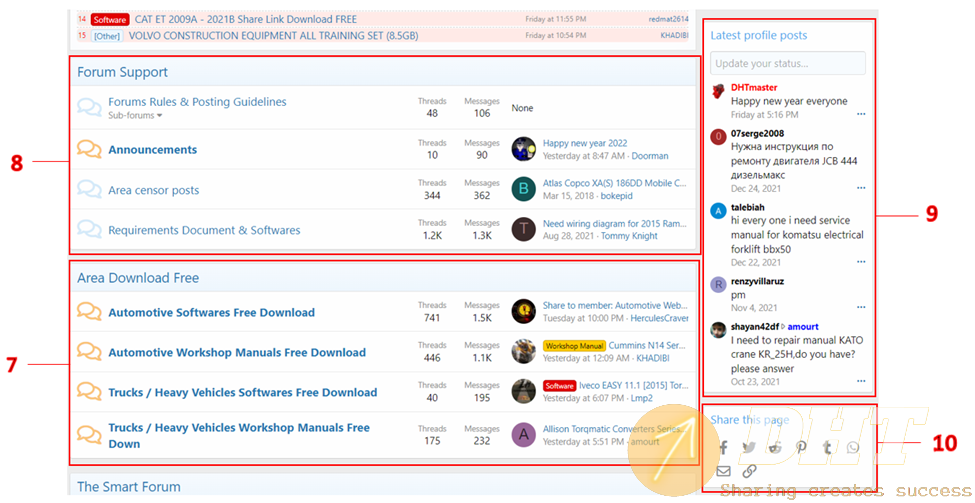Screen dimensions: 975x503
Task: Share page via Tumblr icon
Action: pyautogui.click(x=827, y=447)
